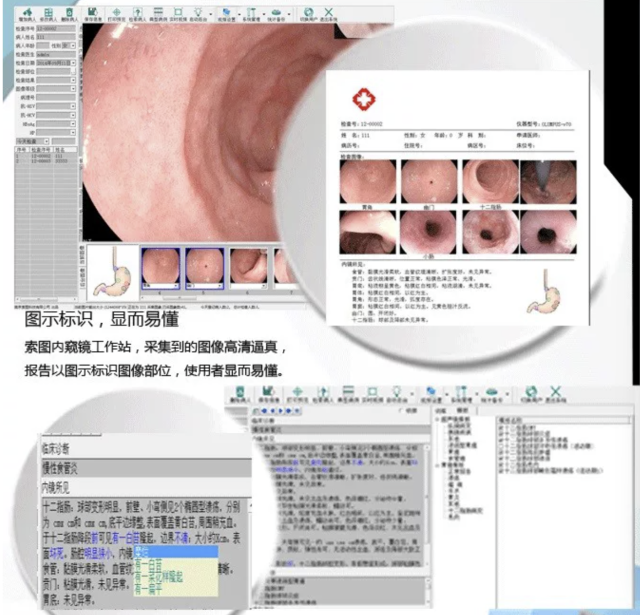Click 退出系统 exit X icon in top window toolbar
Image resolution: width=640 pixels, height=615 pixels.
329,14
